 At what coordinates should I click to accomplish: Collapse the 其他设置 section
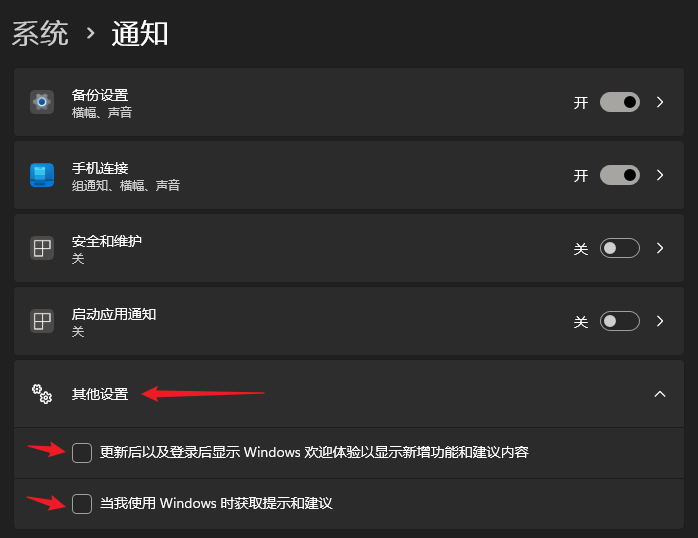tap(660, 394)
